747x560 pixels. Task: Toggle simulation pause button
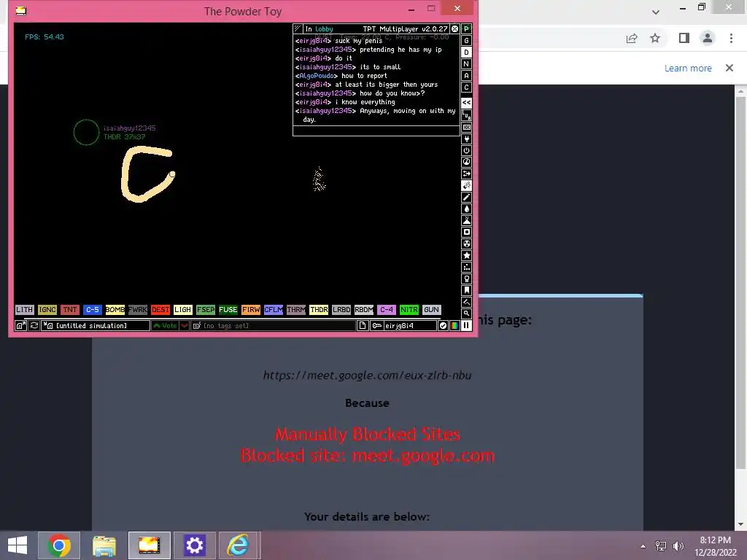tap(466, 326)
